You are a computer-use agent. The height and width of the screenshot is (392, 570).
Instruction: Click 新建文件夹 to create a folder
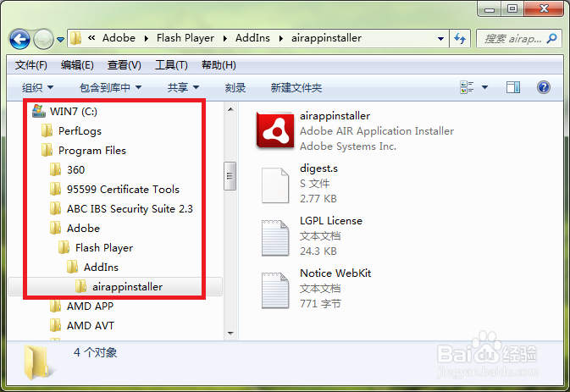[296, 87]
